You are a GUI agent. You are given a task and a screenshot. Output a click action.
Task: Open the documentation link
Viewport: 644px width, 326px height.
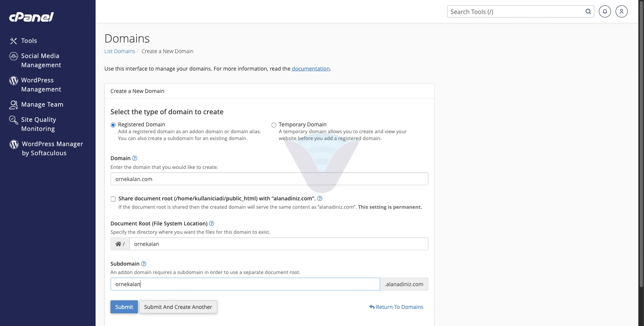tap(311, 69)
